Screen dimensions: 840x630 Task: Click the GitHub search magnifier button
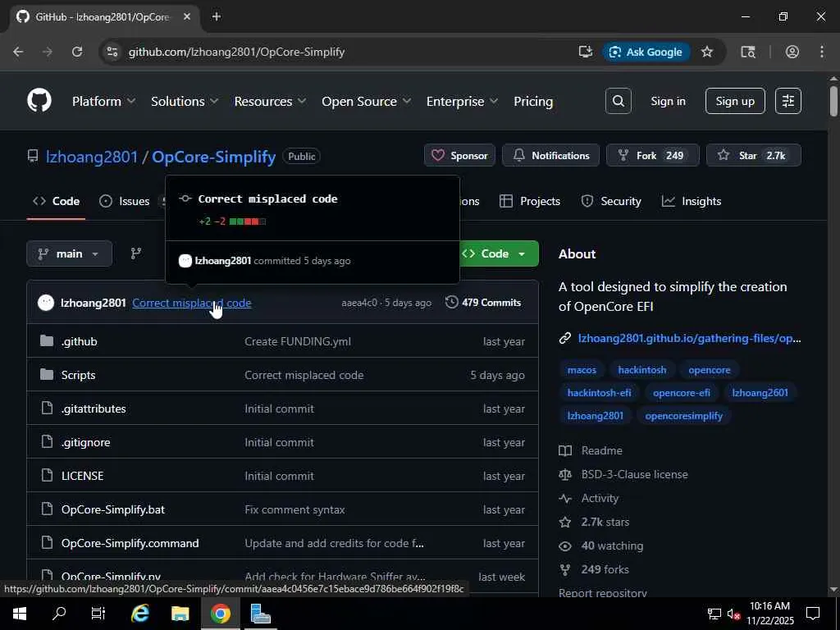coord(619,101)
